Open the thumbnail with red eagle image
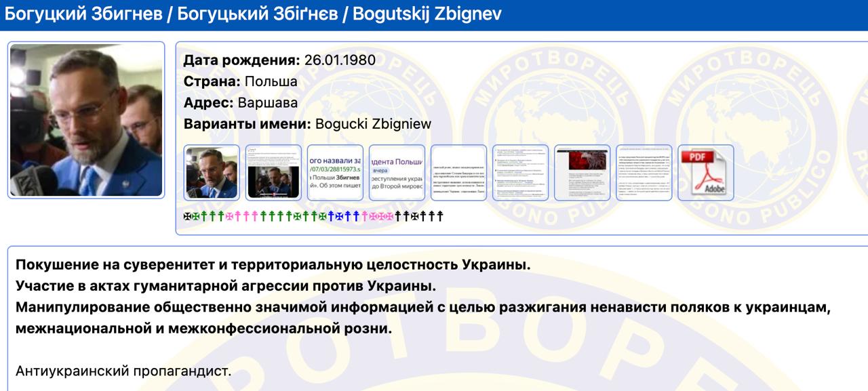868x391 pixels. pos(582,173)
